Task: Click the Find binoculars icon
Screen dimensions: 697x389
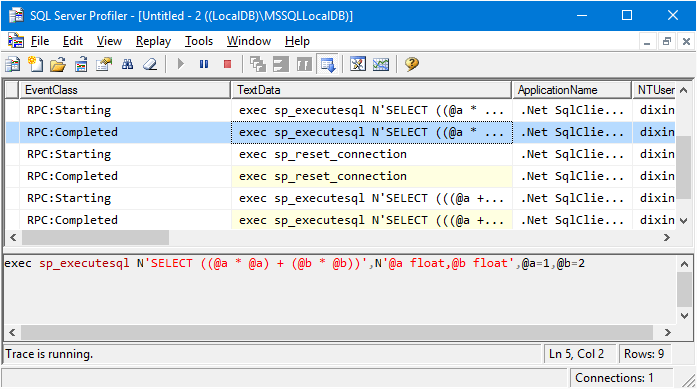Action: point(128,64)
